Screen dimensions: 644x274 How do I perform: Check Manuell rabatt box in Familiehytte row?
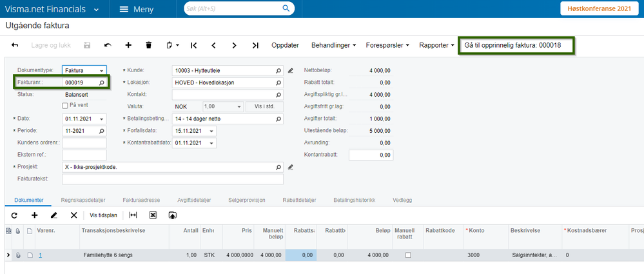(407, 255)
